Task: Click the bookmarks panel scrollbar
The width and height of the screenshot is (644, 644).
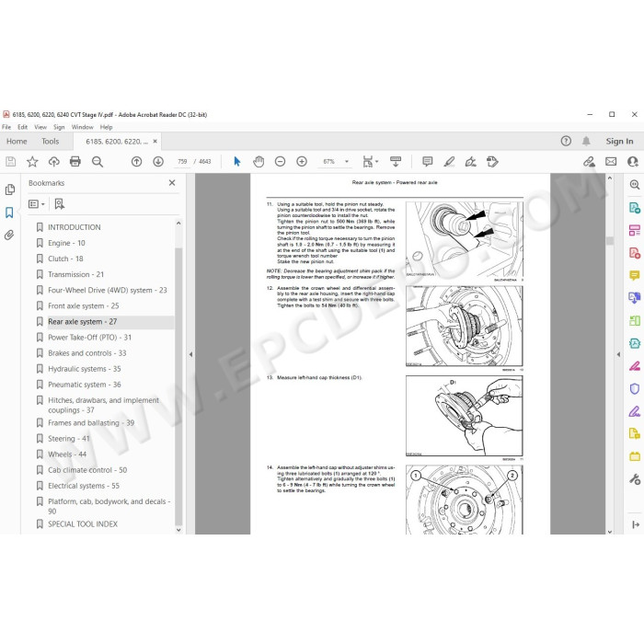Action: [178, 386]
